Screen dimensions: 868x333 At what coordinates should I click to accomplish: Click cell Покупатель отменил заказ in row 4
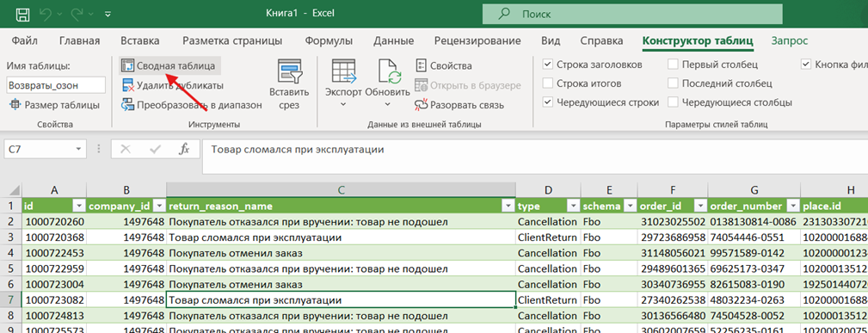pyautogui.click(x=341, y=253)
